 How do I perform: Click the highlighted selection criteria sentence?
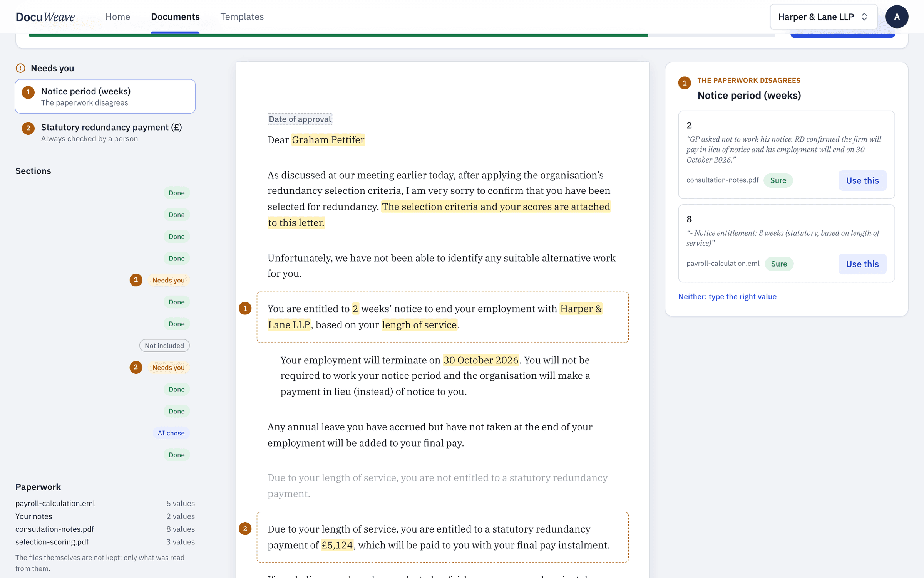(439, 215)
